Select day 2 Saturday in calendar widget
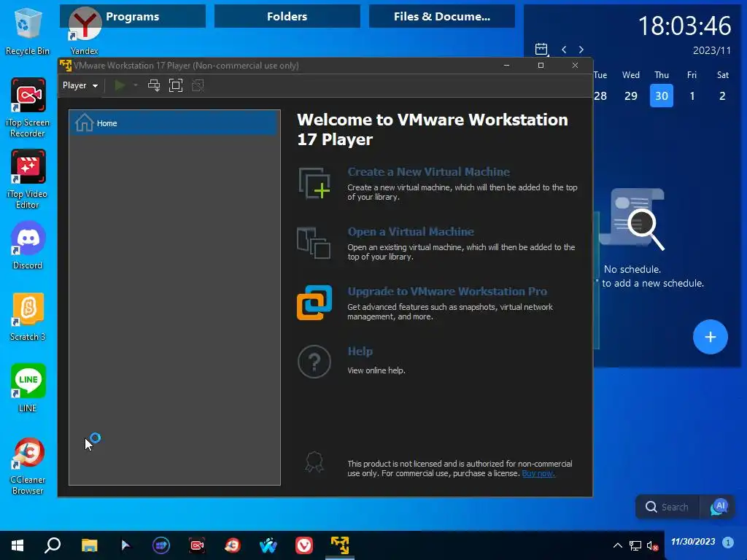Viewport: 747px width, 560px height. click(722, 96)
